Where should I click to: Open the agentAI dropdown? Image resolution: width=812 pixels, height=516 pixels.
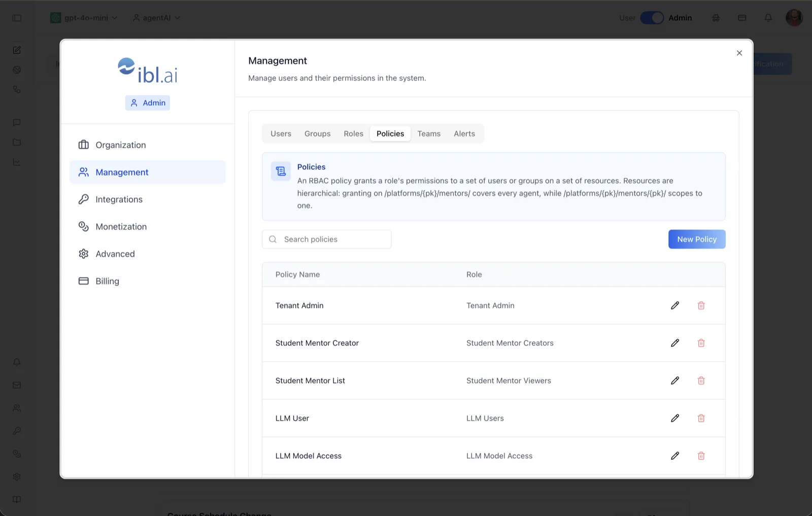[156, 18]
